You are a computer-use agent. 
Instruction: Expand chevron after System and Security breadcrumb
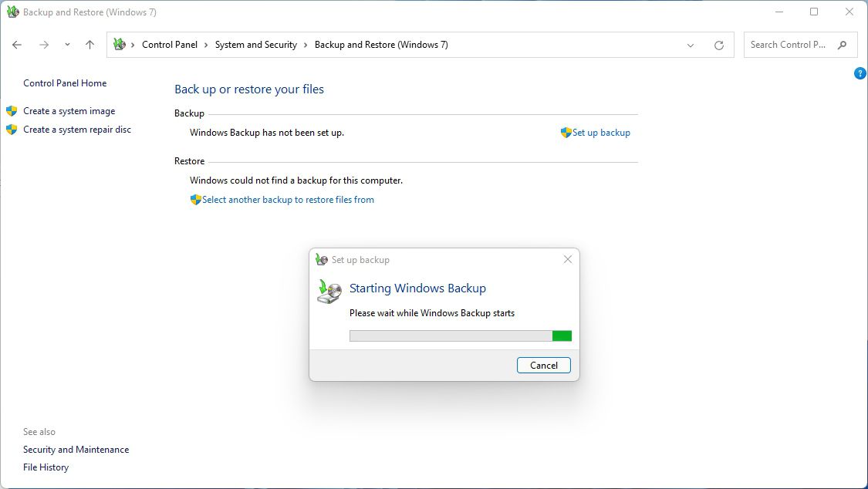(306, 45)
